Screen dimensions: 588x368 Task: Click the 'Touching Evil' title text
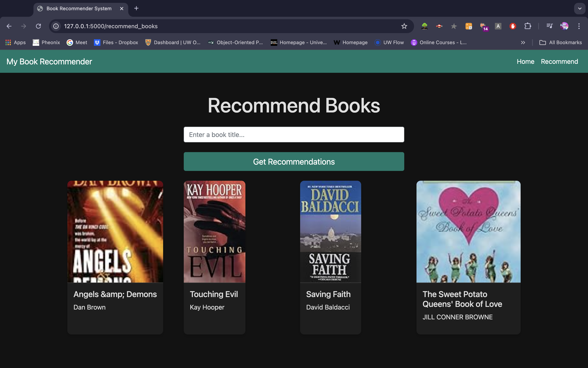pyautogui.click(x=214, y=294)
